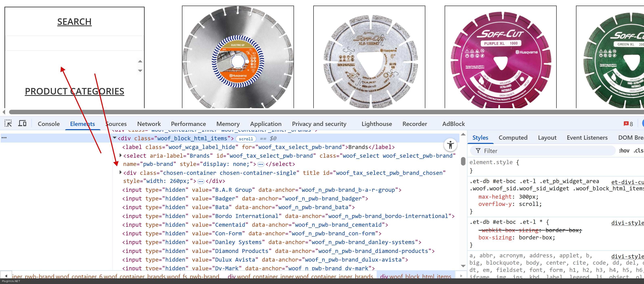Open the Computed styles tab
This screenshot has height=284, width=644.
pyautogui.click(x=513, y=138)
